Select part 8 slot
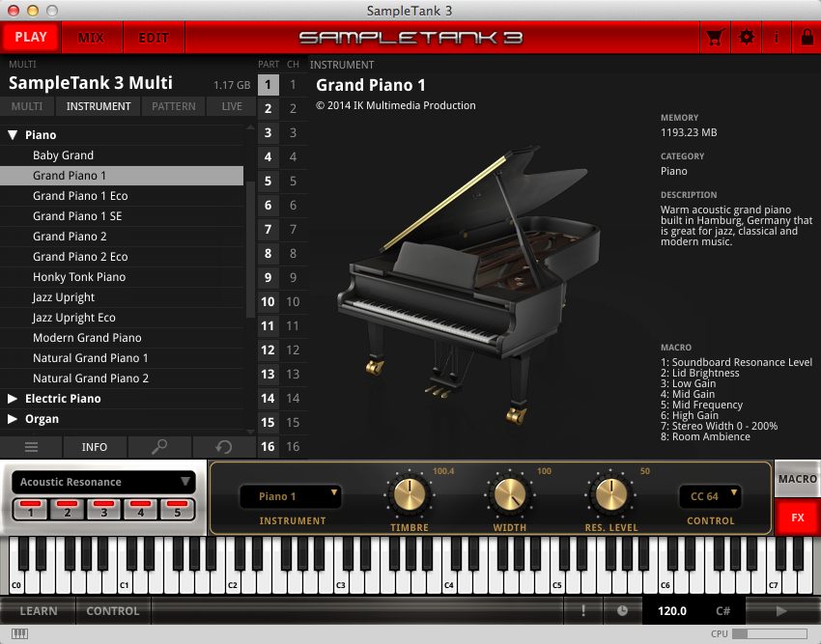Screen dimensions: 821x644 [269, 253]
